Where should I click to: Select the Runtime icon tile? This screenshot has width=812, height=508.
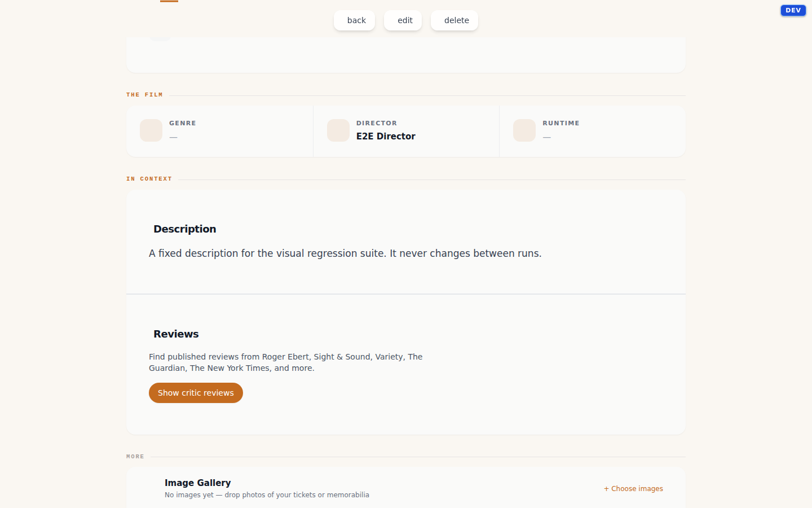[524, 130]
